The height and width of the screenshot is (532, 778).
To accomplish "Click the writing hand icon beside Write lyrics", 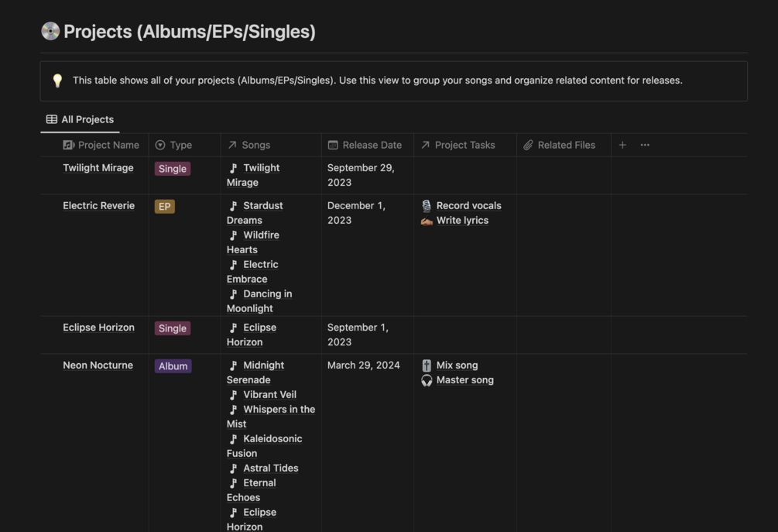I will tap(427, 221).
